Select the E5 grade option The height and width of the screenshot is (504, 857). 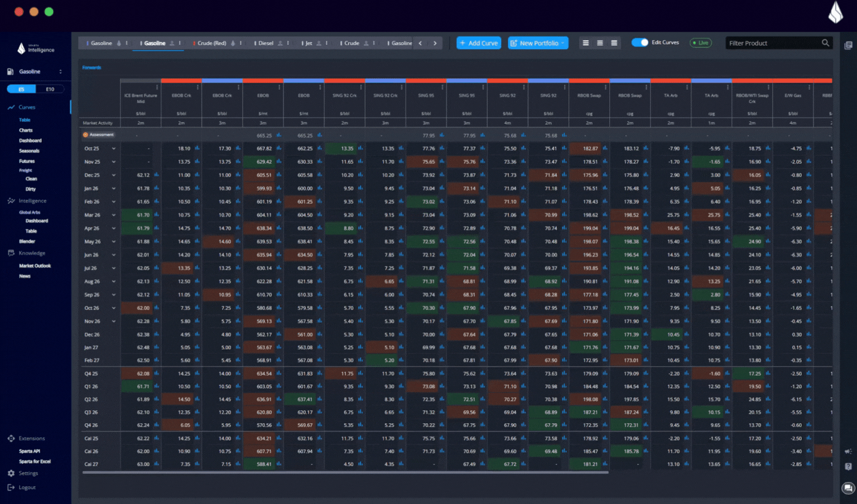click(22, 89)
